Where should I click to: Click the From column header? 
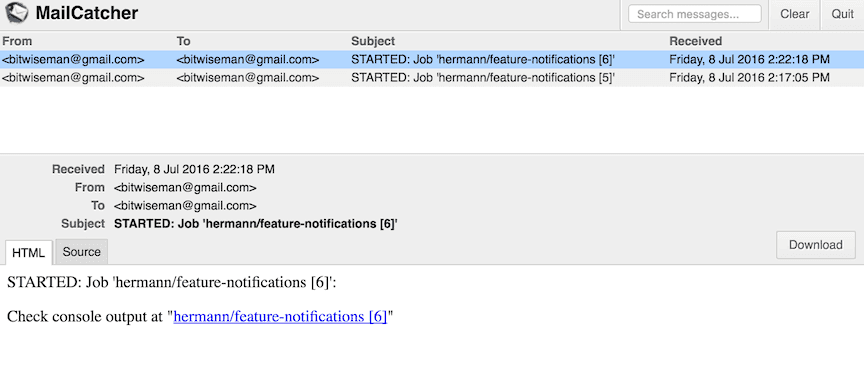point(17,41)
